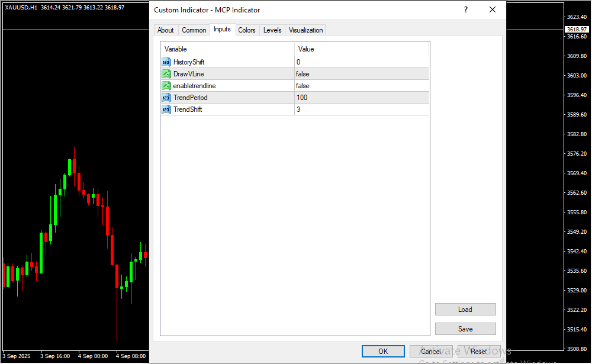Switch to the Colors tab
The image size is (592, 364).
[x=247, y=30]
